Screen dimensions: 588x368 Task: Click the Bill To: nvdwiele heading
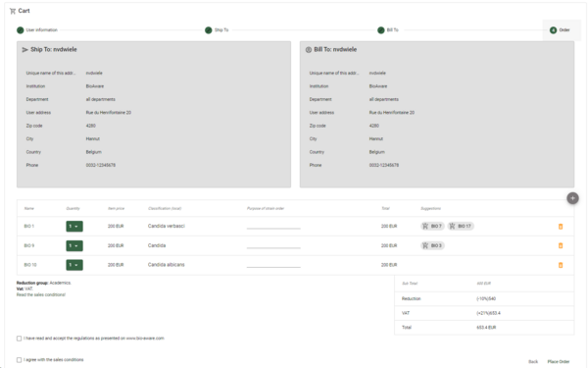[335, 50]
